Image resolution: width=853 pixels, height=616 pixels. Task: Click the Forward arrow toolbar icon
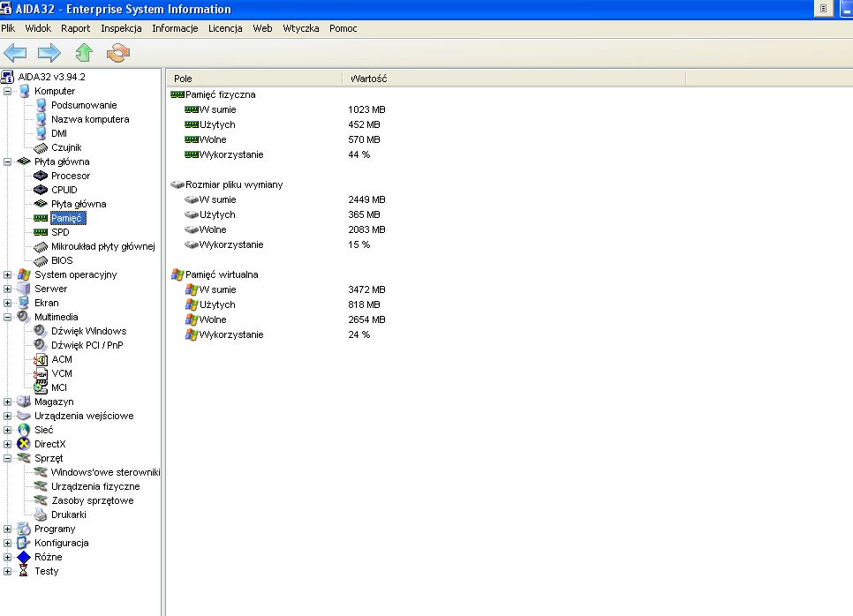[x=49, y=53]
